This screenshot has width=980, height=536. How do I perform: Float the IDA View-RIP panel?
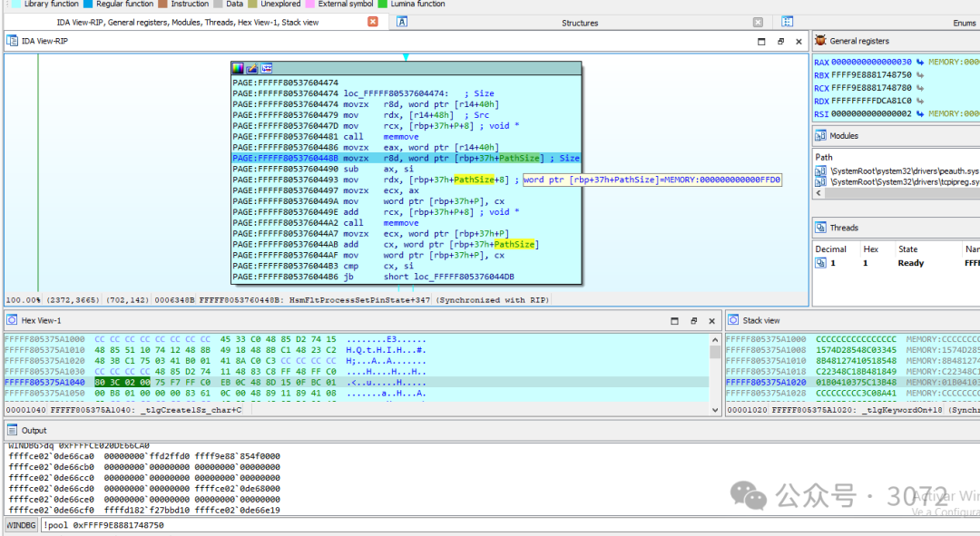(780, 41)
